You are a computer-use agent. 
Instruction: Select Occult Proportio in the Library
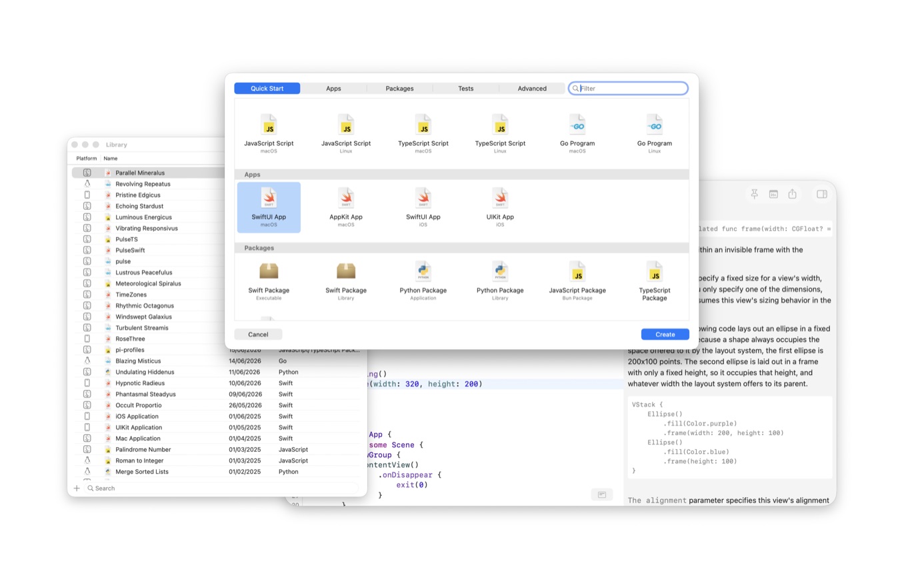tap(217, 405)
